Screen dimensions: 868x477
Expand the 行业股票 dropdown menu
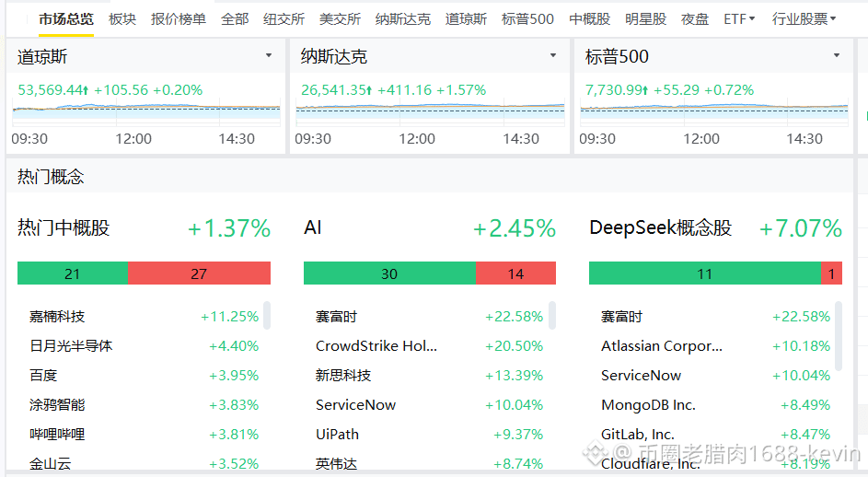[x=804, y=19]
